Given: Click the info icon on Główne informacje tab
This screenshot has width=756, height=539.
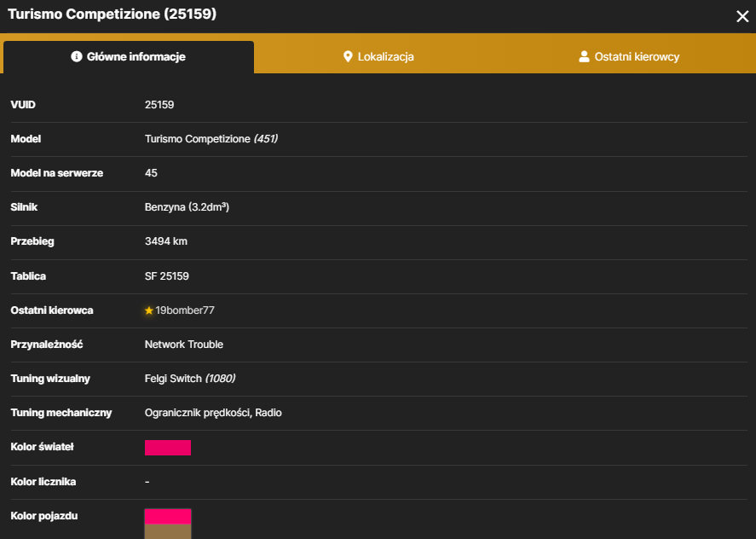Looking at the screenshot, I should coord(76,56).
